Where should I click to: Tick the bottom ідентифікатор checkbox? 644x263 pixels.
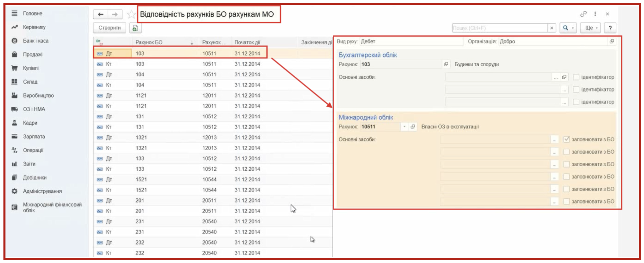tap(576, 102)
